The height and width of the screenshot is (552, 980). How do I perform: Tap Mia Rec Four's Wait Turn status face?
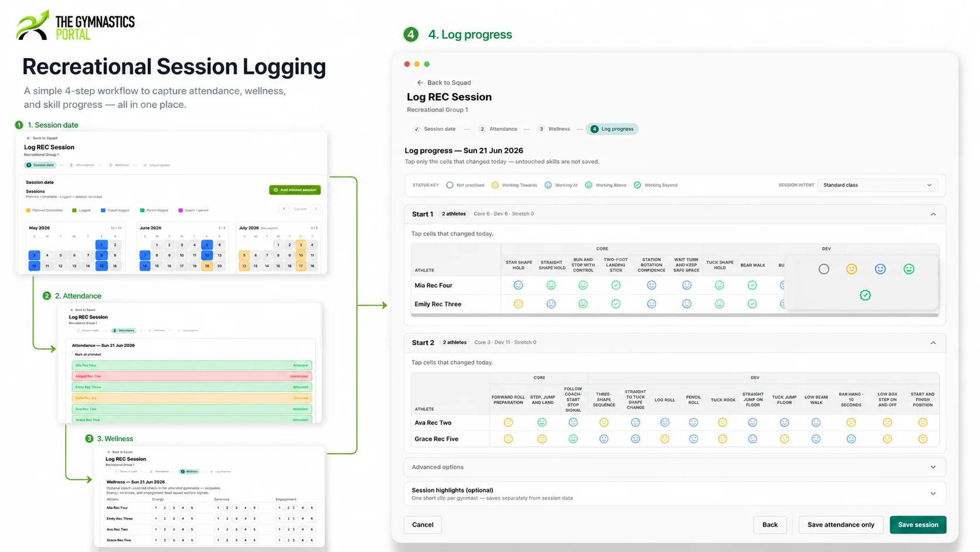[x=686, y=285]
